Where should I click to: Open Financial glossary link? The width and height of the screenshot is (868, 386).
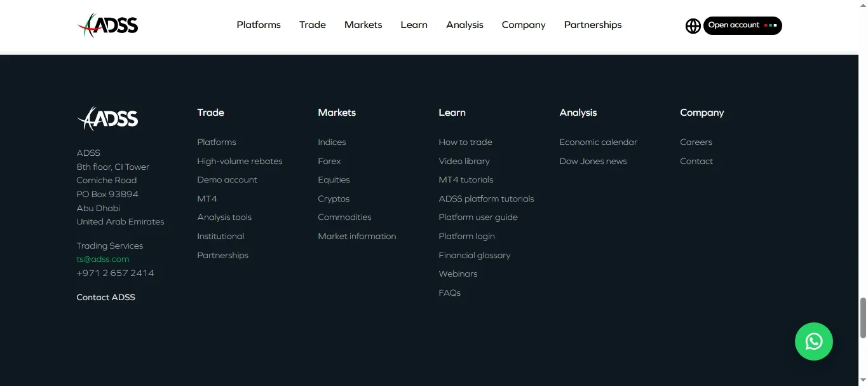(x=475, y=255)
